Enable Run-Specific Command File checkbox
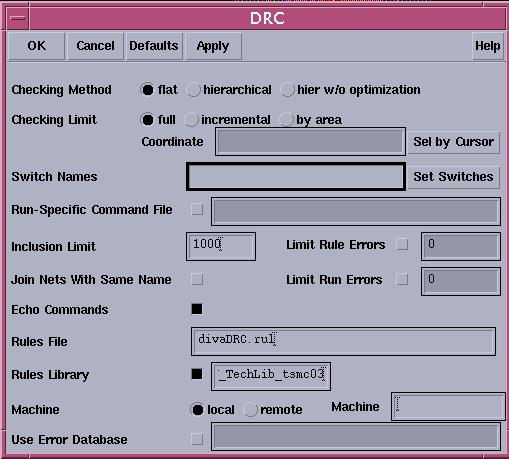 tap(197, 209)
